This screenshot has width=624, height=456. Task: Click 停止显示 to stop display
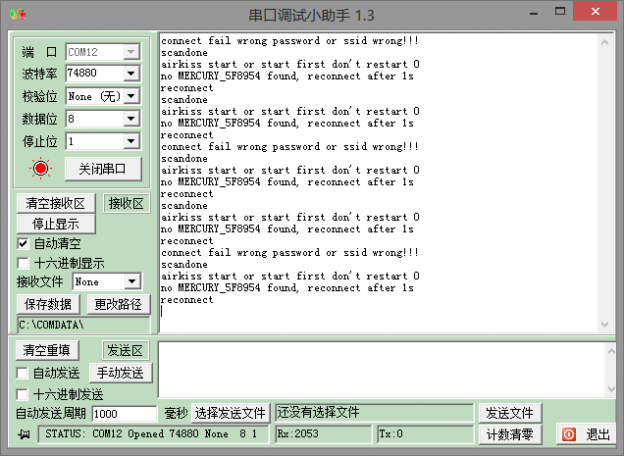56,224
